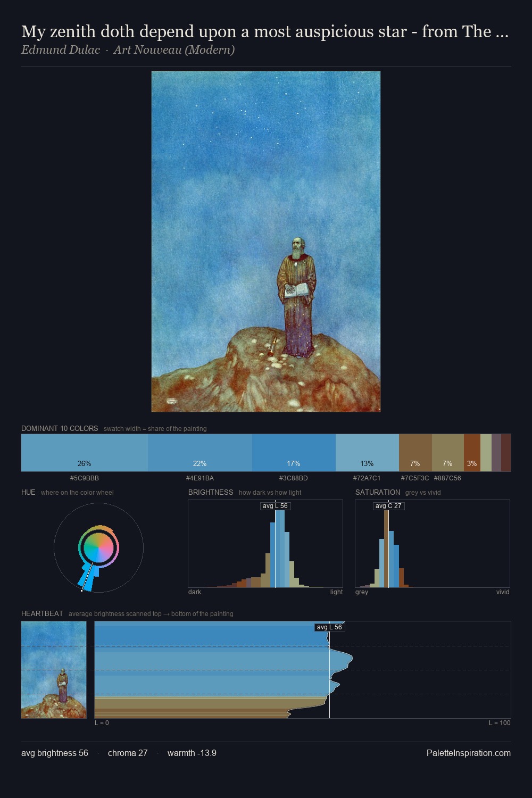Click the 'avg C 27' saturation label
This screenshot has height=798, width=532.
(388, 506)
